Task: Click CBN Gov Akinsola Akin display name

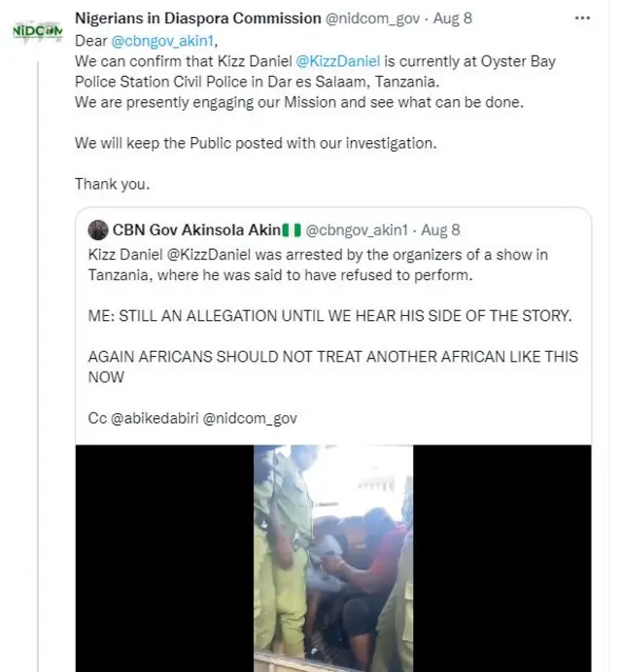Action: coord(196,230)
